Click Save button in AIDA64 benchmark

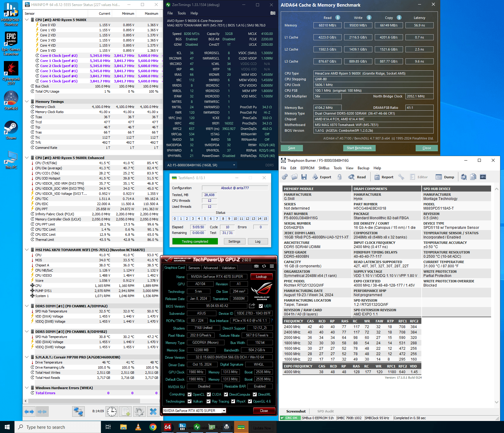(292, 148)
